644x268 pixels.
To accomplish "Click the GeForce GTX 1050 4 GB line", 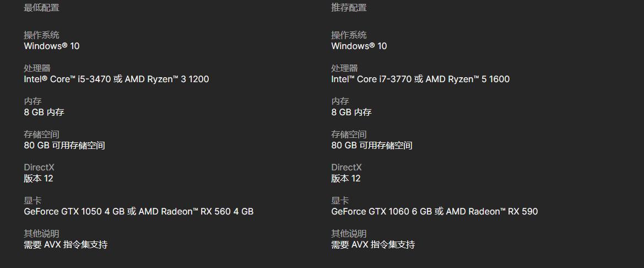I will coord(139,212).
